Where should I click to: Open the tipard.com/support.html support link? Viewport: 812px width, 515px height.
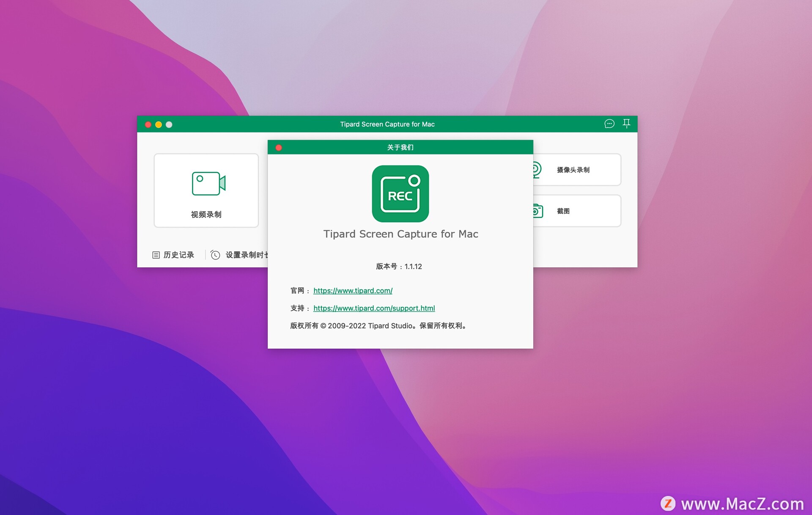[374, 308]
